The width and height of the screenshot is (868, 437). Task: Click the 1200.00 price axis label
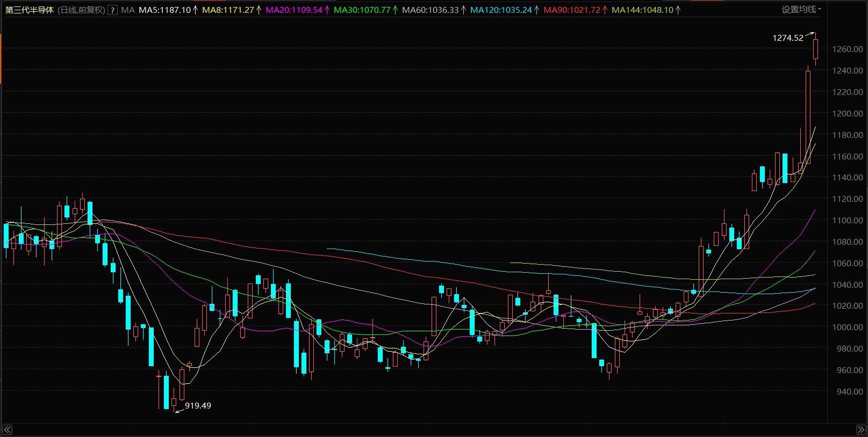848,114
